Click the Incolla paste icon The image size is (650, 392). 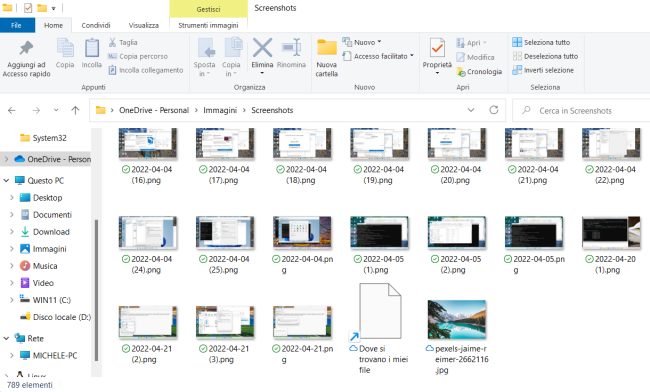92,53
